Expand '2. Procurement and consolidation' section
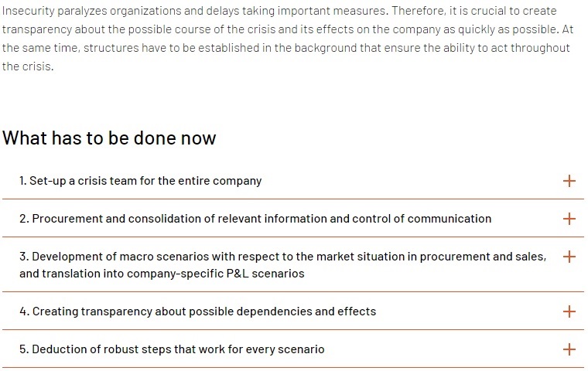This screenshot has height=371, width=588. [x=293, y=219]
